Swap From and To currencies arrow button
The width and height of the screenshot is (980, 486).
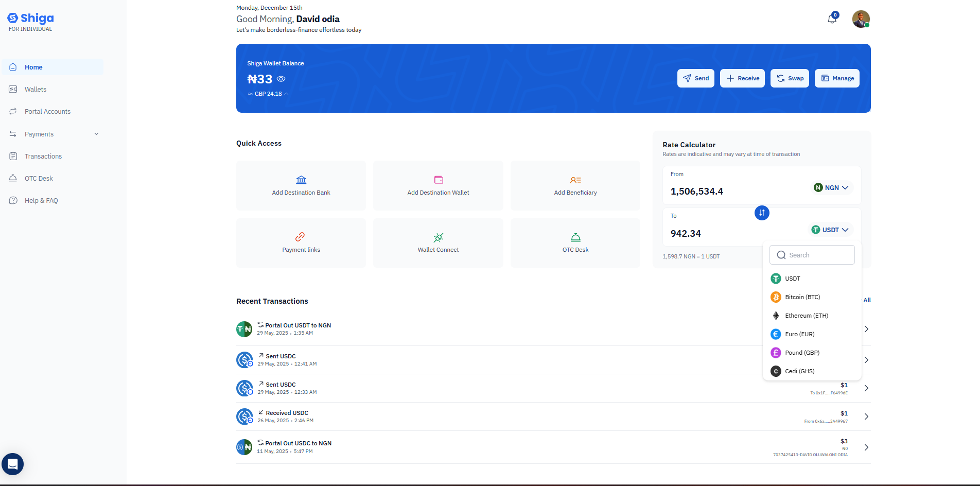762,213
